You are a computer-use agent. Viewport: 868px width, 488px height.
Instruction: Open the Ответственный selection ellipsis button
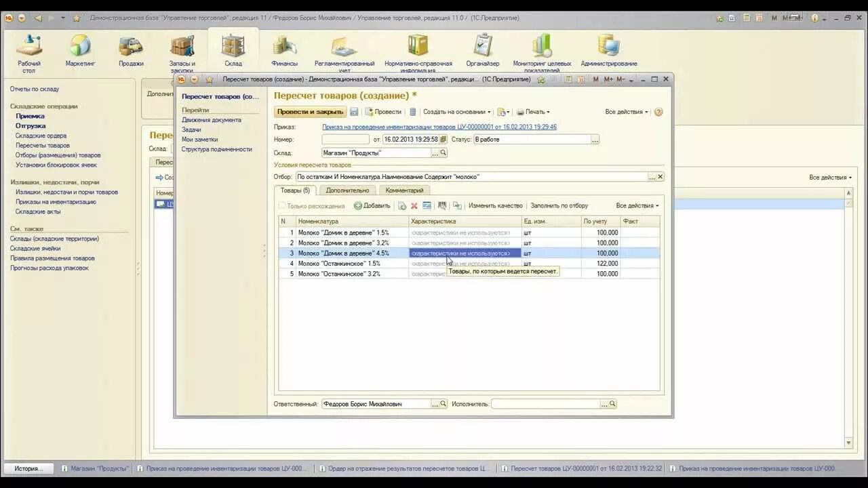pyautogui.click(x=435, y=404)
